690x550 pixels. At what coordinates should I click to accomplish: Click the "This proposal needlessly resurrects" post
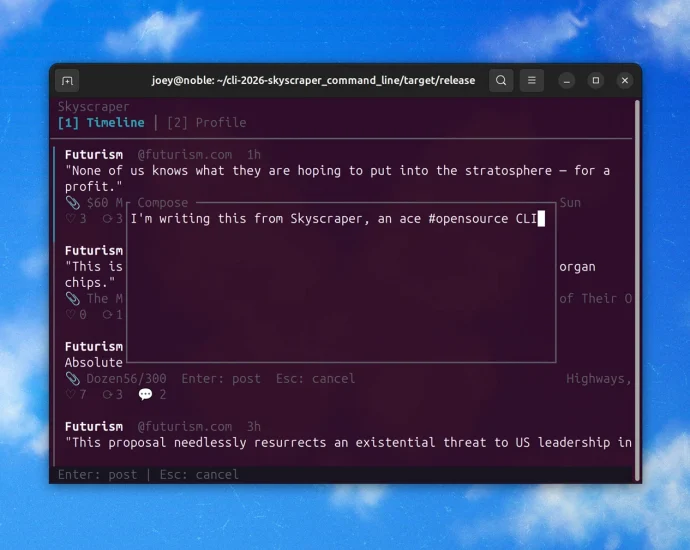point(349,443)
